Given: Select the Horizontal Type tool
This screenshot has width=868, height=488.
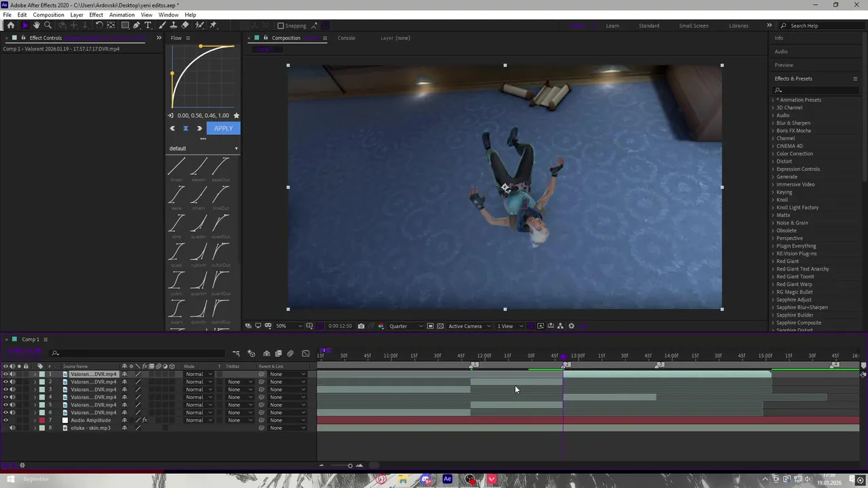Looking at the screenshot, I should (x=149, y=26).
